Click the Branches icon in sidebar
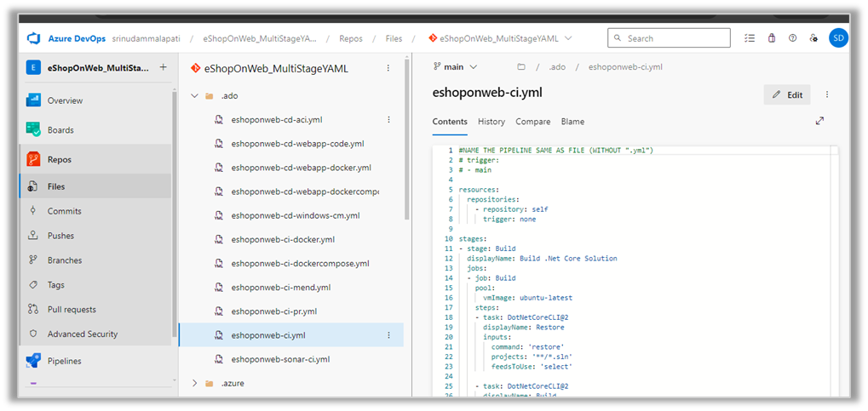This screenshot has height=411, width=868. (x=32, y=260)
